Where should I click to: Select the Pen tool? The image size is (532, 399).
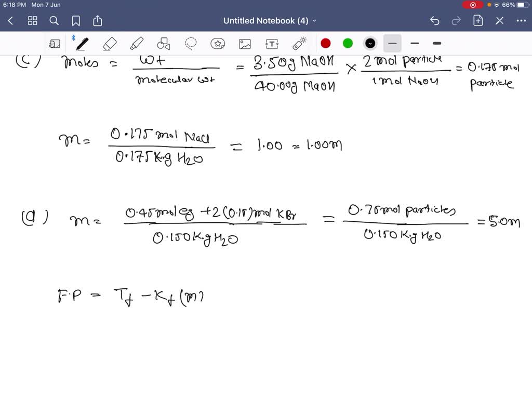[x=82, y=44]
